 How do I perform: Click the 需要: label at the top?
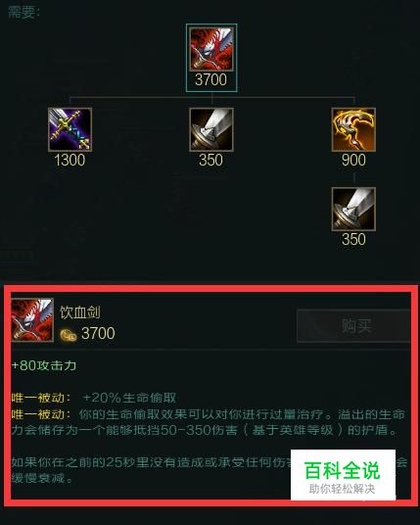pos(23,13)
